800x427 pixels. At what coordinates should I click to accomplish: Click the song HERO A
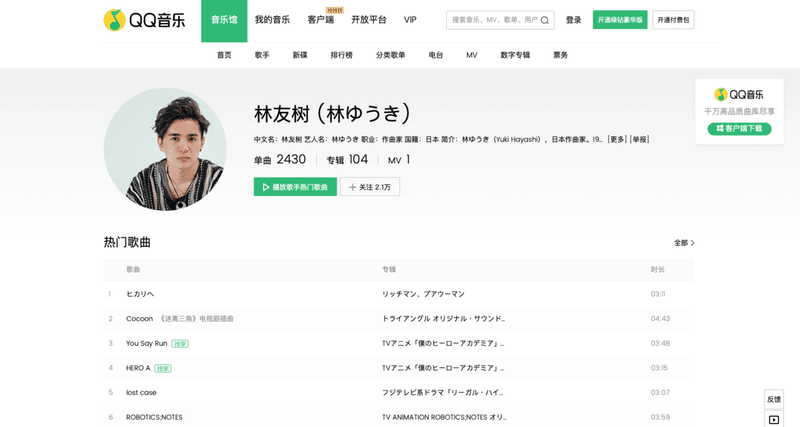138,368
